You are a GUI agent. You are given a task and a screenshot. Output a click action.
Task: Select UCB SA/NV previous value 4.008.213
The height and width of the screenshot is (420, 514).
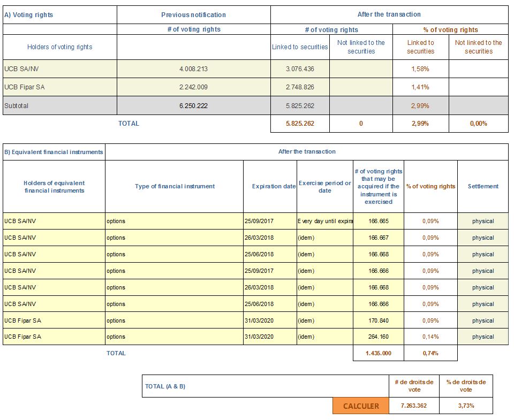click(193, 69)
